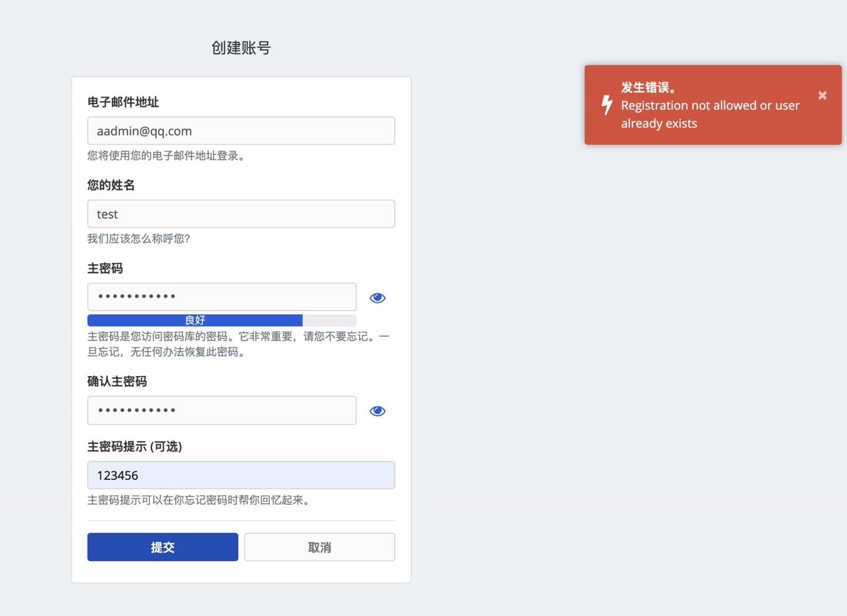
Task: Click into the 确认主密码 password field
Action: click(x=222, y=410)
